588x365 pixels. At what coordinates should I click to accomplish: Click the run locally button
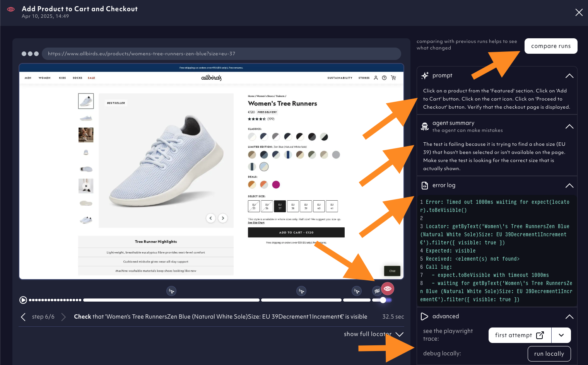coord(549,354)
